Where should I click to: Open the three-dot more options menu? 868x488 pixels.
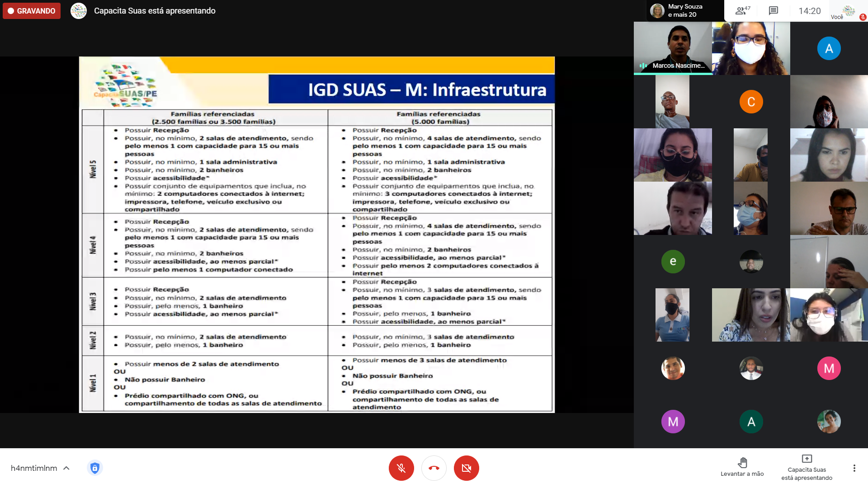pos(854,468)
